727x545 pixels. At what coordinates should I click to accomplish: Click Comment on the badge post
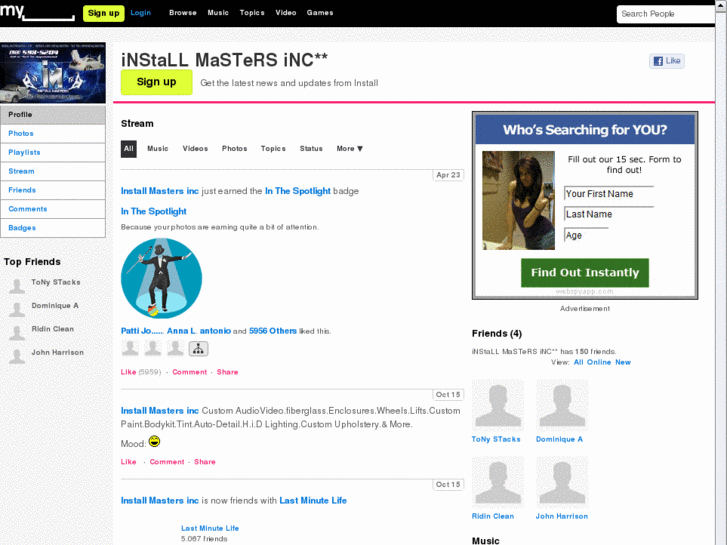pos(190,372)
